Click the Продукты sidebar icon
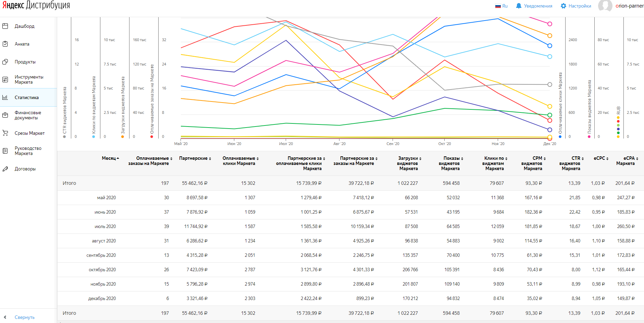Image resolution: width=644 pixels, height=323 pixels. click(x=5, y=62)
